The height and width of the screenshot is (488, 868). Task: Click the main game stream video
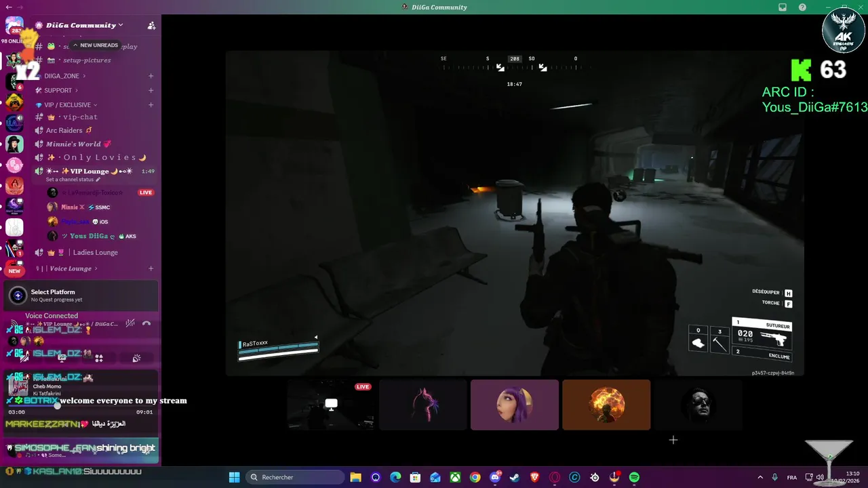515,213
